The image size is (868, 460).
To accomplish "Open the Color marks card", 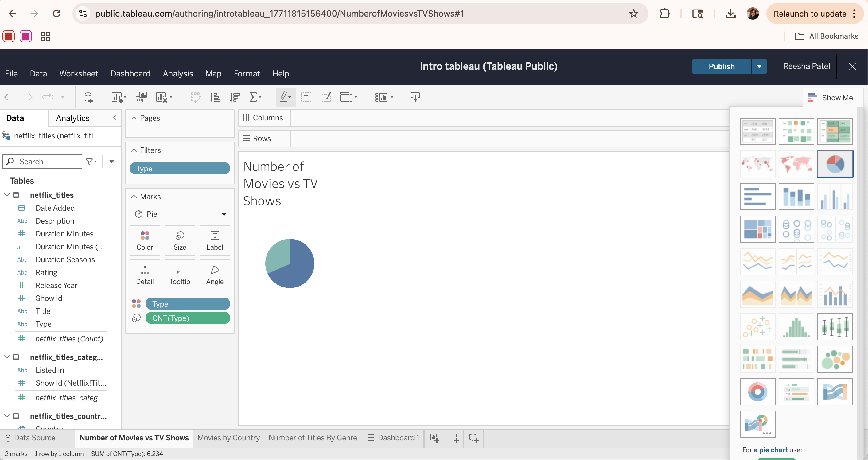I will tap(145, 240).
